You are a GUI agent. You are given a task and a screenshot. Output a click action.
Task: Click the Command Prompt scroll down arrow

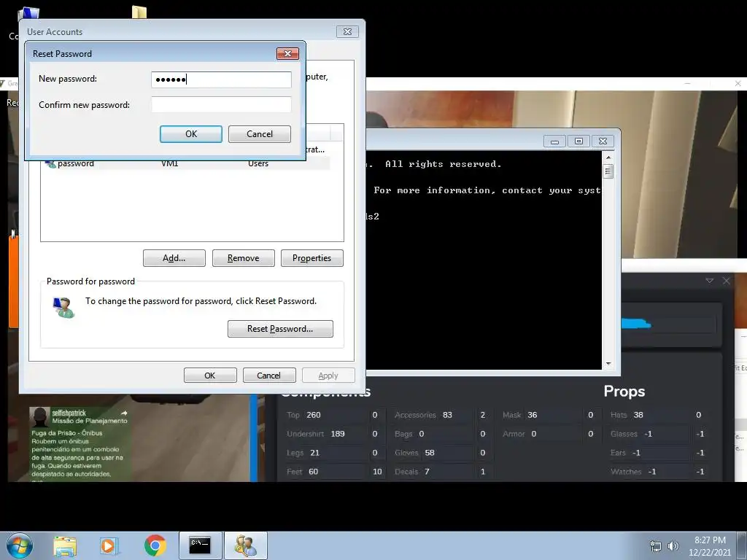[x=608, y=364]
